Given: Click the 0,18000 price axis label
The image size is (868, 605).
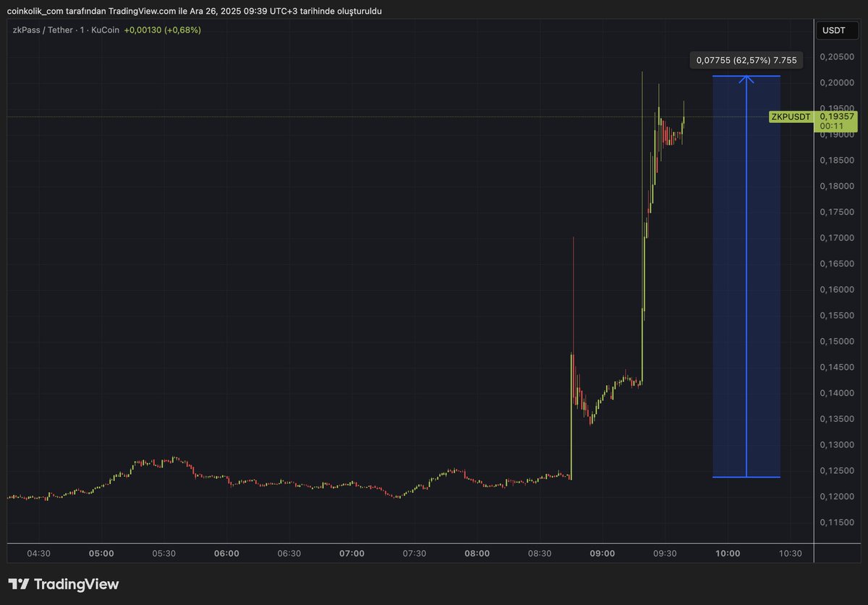Looking at the screenshot, I should (838, 187).
